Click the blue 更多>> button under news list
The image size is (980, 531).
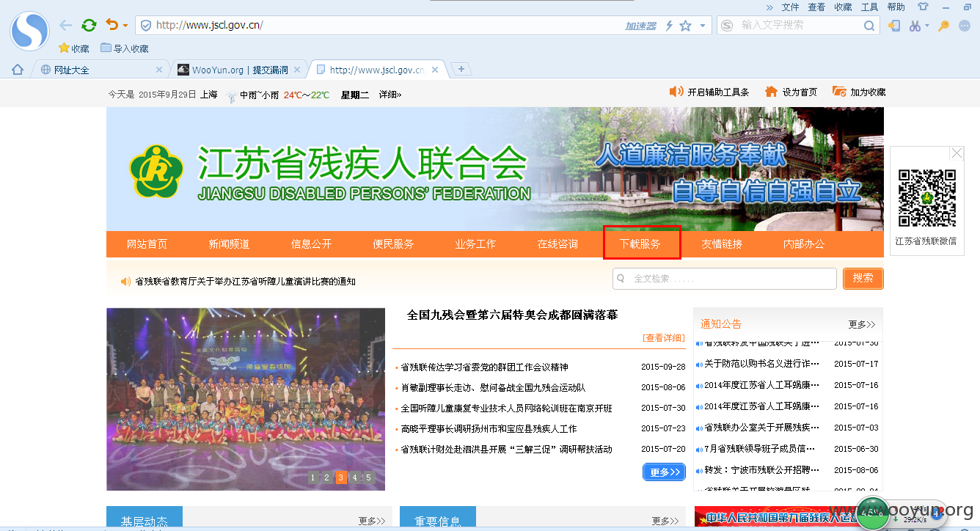664,472
